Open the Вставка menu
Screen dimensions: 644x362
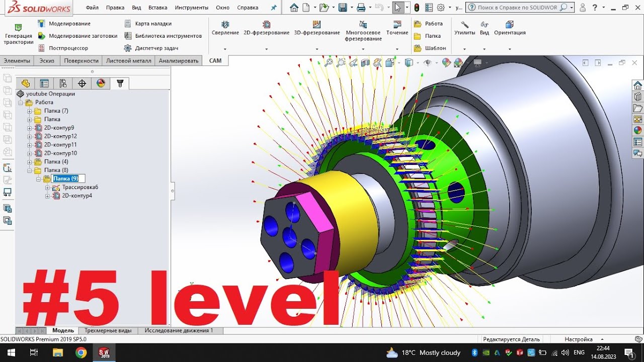(x=158, y=8)
